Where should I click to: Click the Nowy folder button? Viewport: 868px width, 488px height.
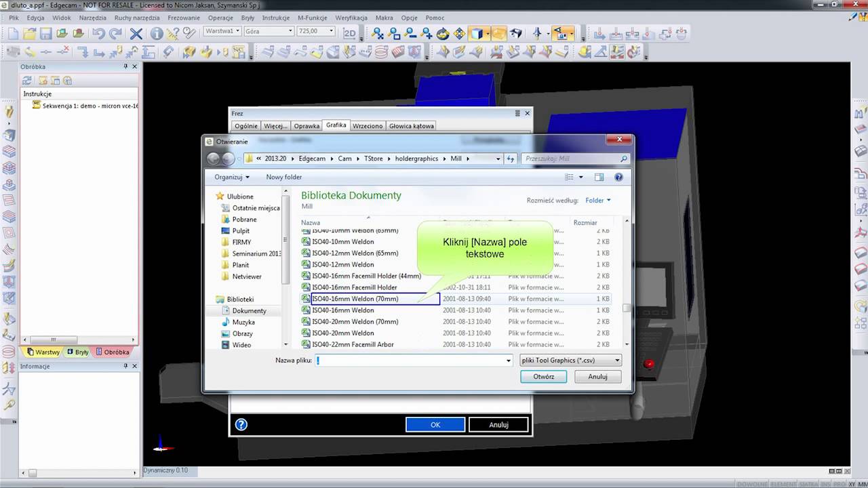tap(284, 177)
